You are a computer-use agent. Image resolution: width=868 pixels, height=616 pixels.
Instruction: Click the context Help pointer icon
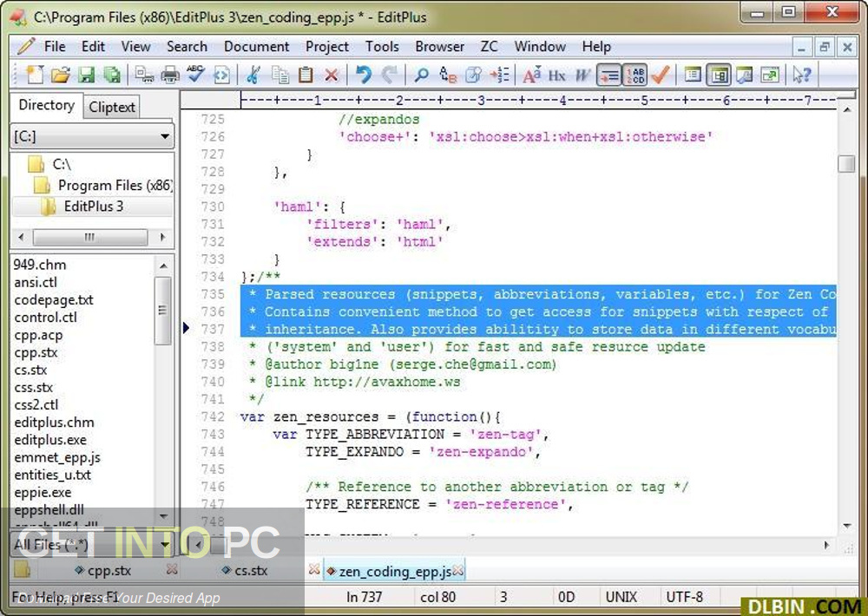(x=801, y=75)
